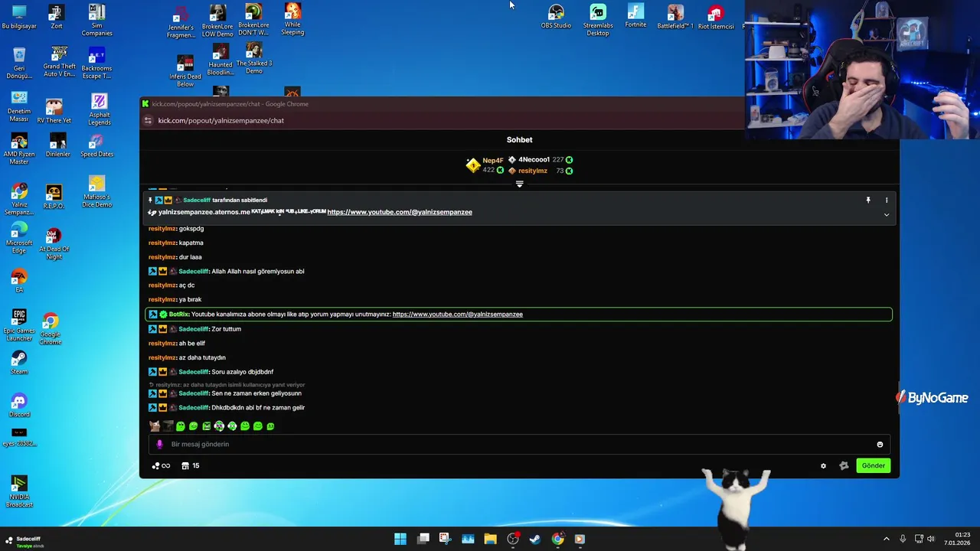Select the Bu bilgisayar desktop icon
This screenshot has height=551, width=980.
click(19, 17)
